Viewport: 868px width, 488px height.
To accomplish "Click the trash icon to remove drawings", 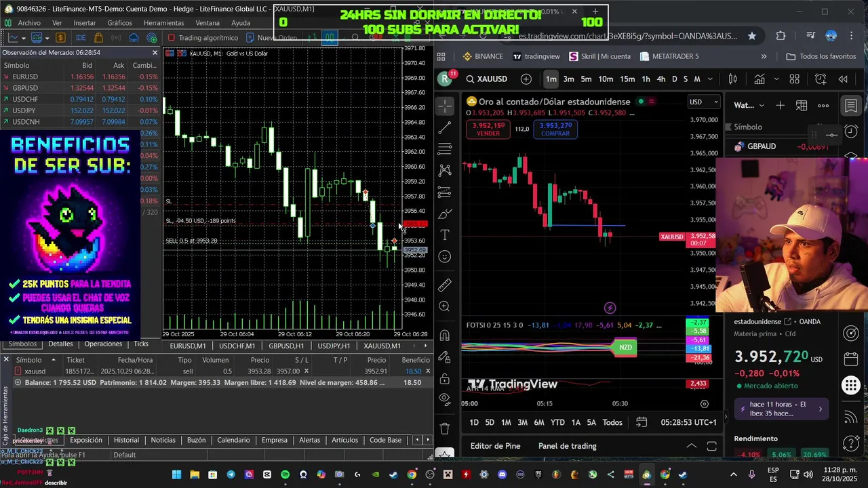I will click(445, 428).
